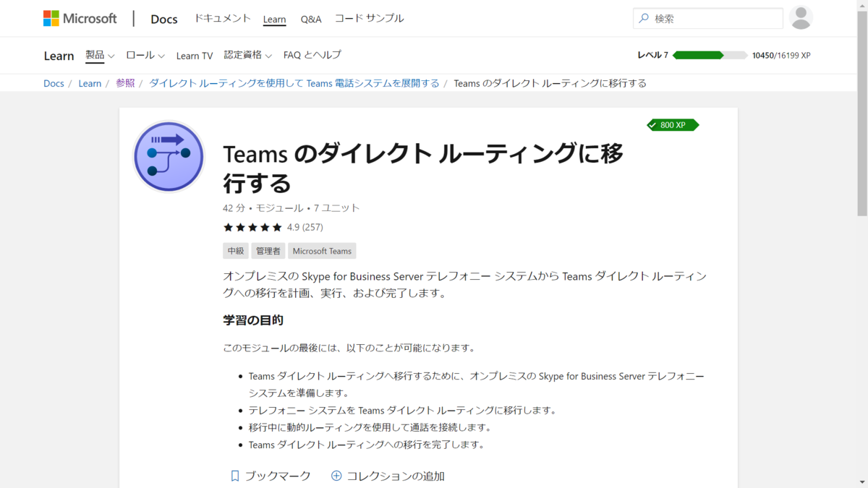
Task: Open the コード サンプル menu item
Action: tap(369, 18)
